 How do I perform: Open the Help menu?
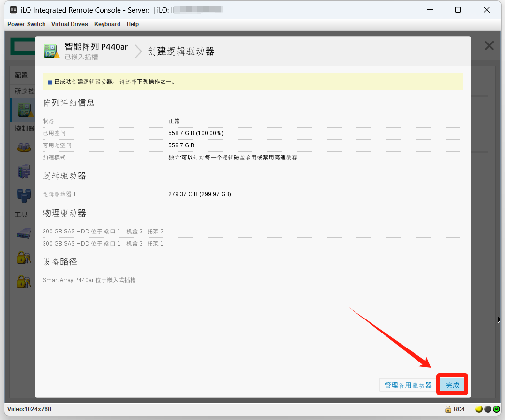133,24
